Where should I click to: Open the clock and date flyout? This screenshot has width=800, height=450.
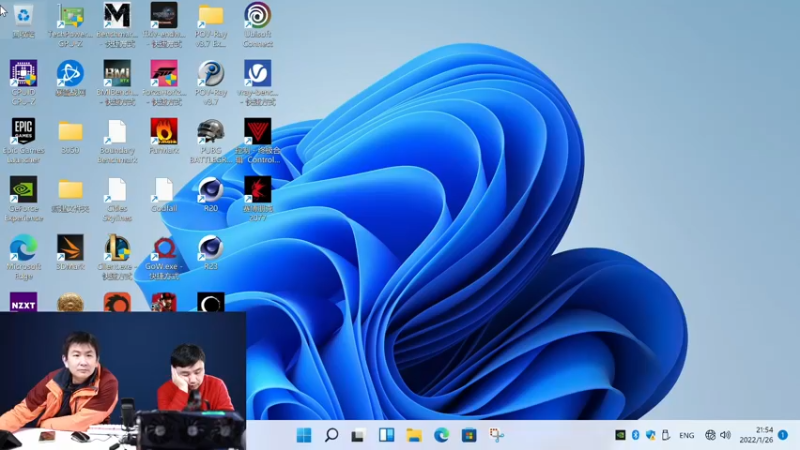(x=757, y=435)
